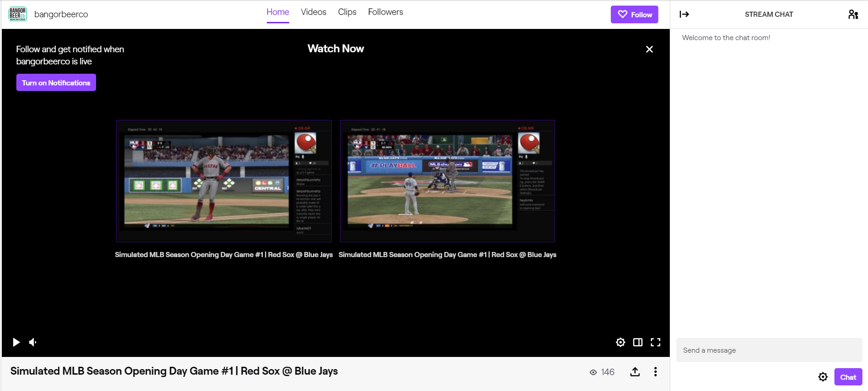Click the right video title under thumbnail
This screenshot has width=868, height=391.
[447, 255]
